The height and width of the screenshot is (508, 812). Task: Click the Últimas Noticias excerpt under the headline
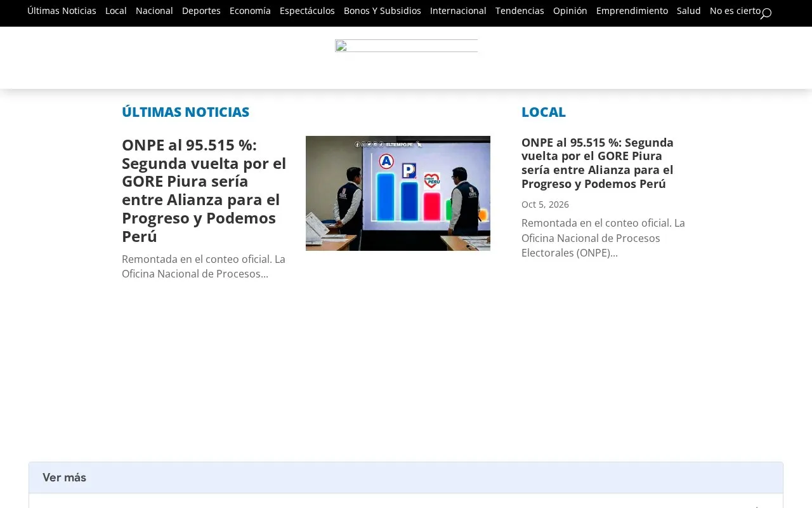point(204,267)
